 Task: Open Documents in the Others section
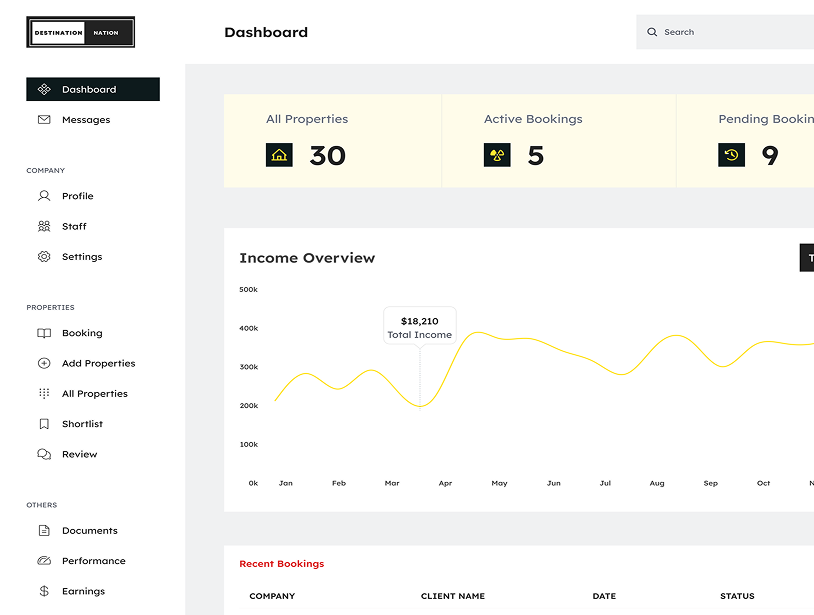89,531
